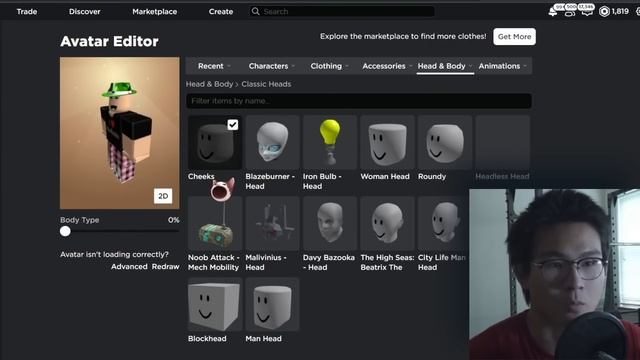Image resolution: width=640 pixels, height=360 pixels.
Task: Open the notifications bell icon
Action: [553, 11]
